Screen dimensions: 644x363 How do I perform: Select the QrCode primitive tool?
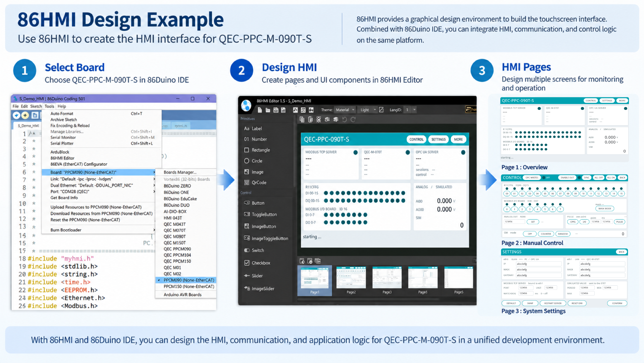coord(255,183)
